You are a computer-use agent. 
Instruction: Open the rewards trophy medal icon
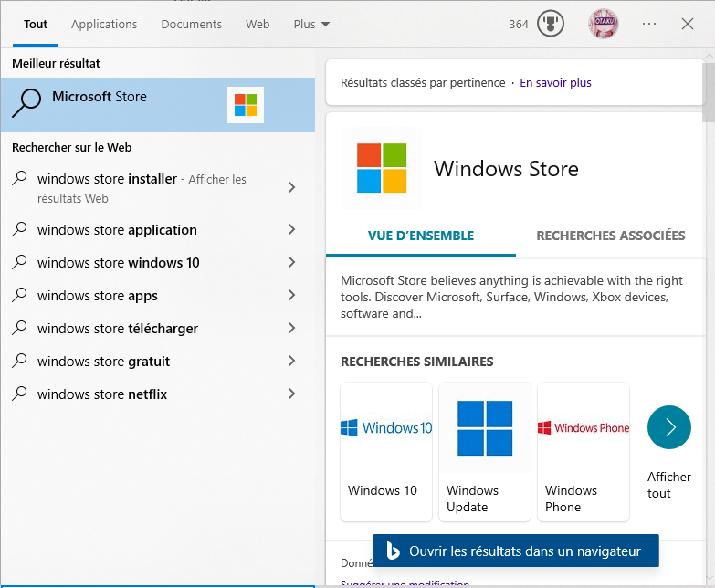click(x=551, y=24)
